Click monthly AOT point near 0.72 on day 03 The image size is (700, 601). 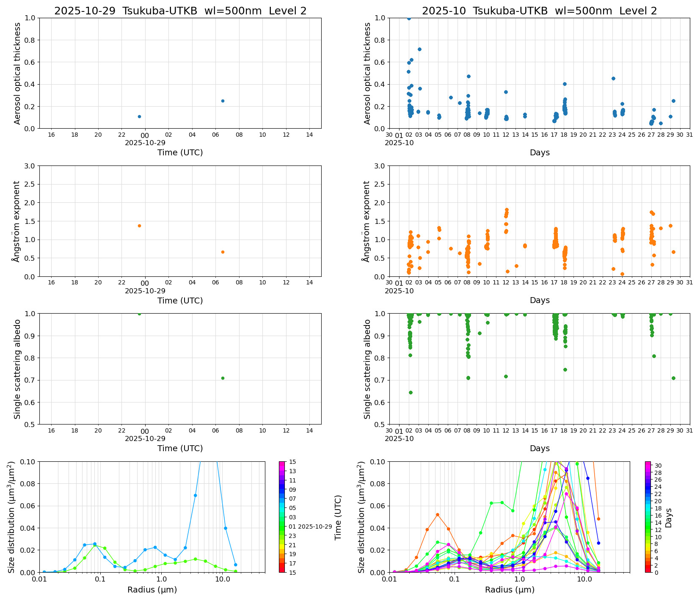(419, 49)
